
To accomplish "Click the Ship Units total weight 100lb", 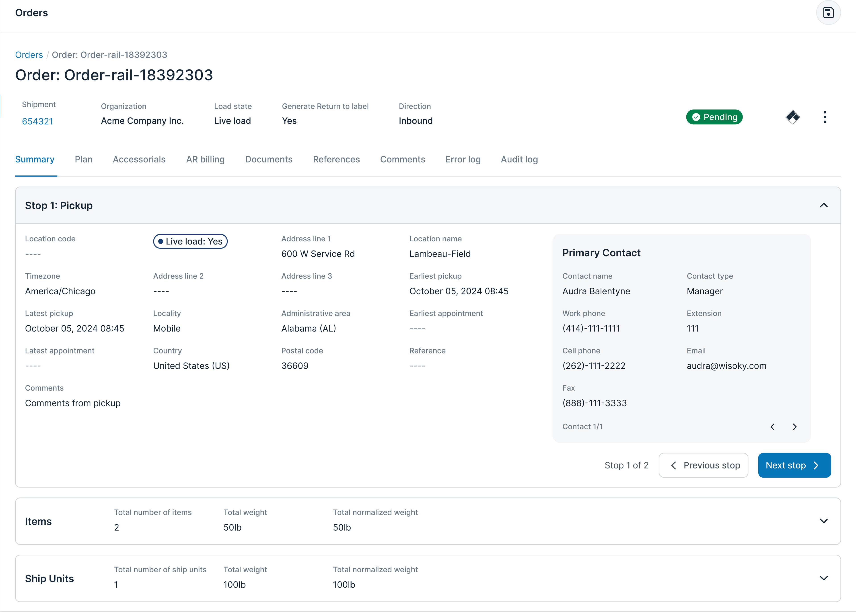I will (x=234, y=584).
